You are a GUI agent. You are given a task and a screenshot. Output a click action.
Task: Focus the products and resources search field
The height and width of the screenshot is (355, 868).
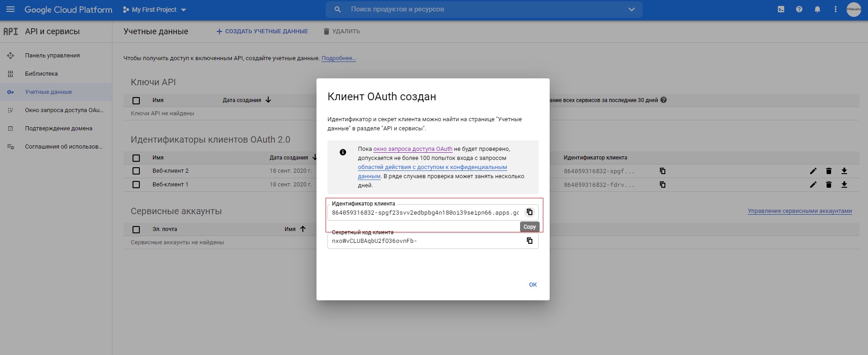484,10
